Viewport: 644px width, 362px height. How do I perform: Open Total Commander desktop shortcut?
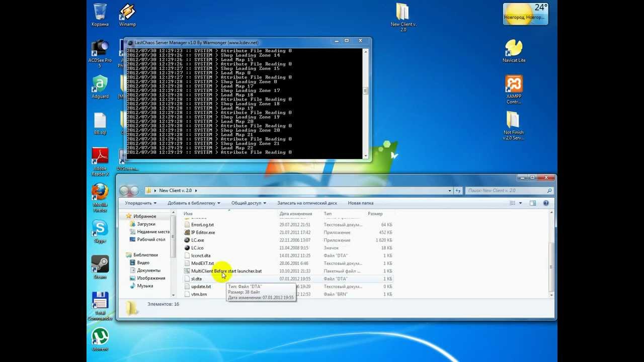[100, 306]
